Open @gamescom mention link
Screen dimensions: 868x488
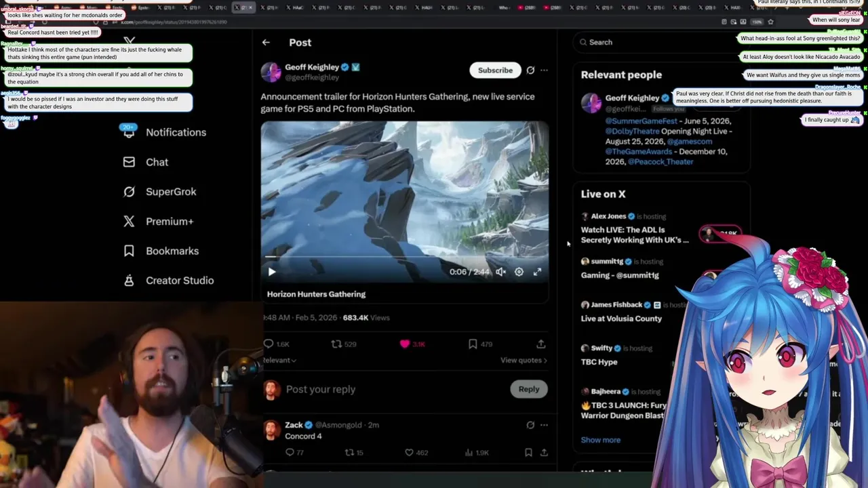pyautogui.click(x=689, y=141)
